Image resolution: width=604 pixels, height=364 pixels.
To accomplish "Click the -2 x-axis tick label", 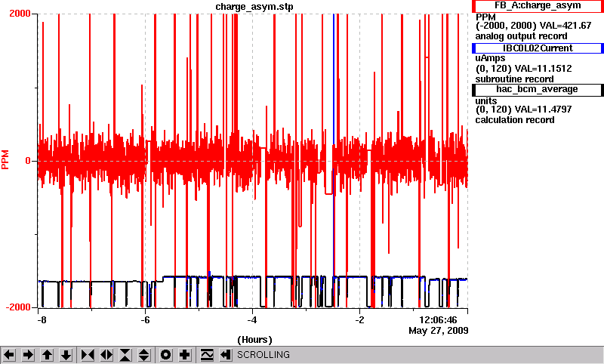I will coord(359,320).
